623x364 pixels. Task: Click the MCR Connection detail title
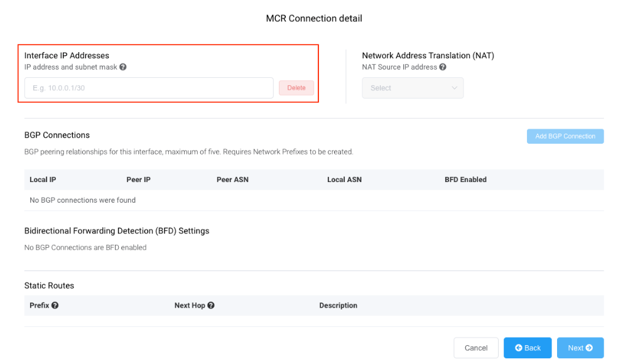point(314,18)
